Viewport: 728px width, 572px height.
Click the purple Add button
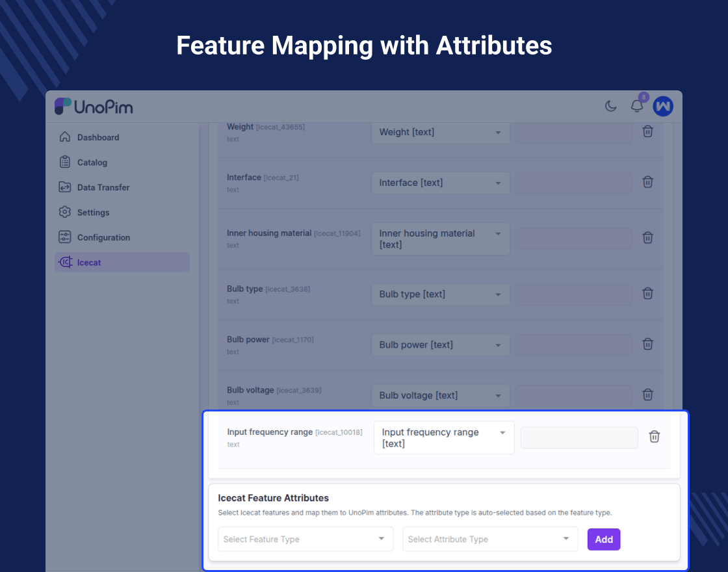pyautogui.click(x=604, y=539)
